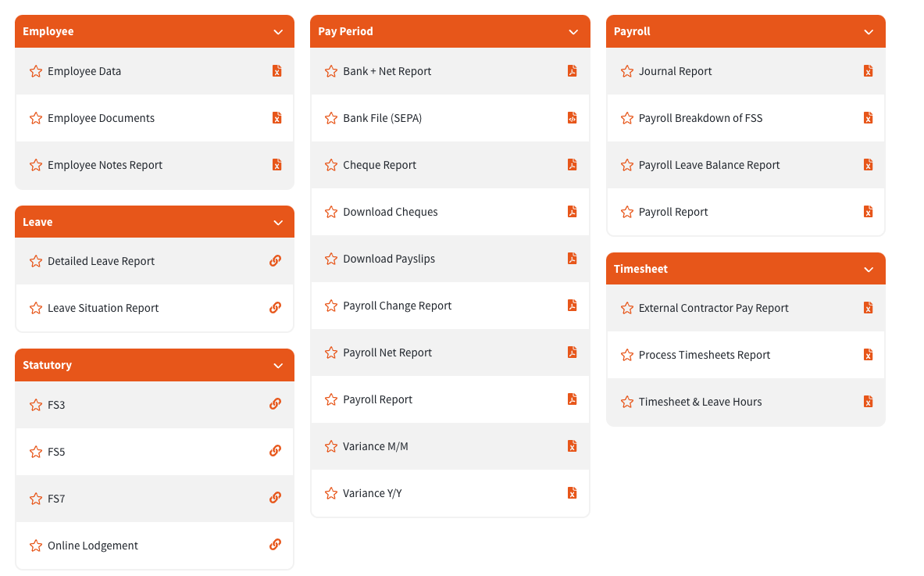The height and width of the screenshot is (576, 924).
Task: Star the Payroll Leave Balance Report
Action: pos(627,165)
